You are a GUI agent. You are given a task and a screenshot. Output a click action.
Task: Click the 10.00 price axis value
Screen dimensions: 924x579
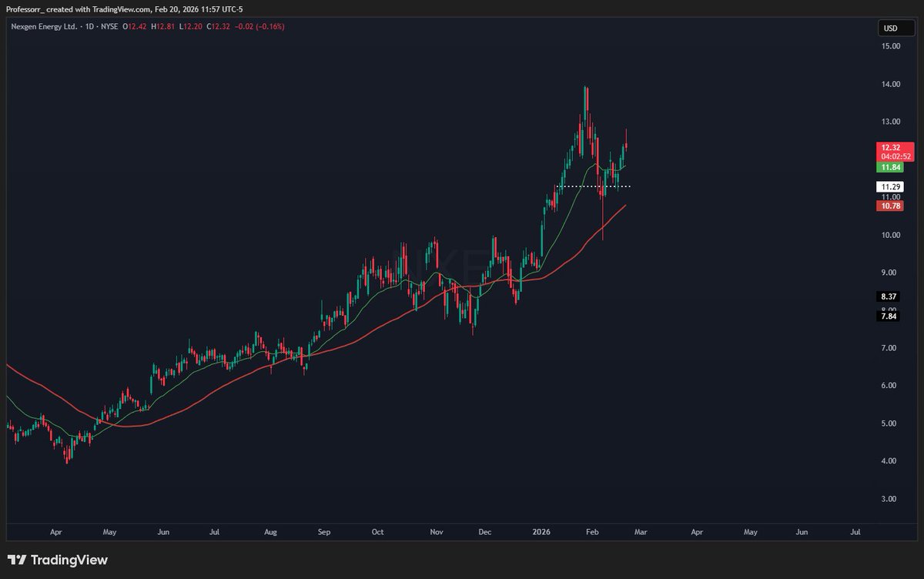890,235
